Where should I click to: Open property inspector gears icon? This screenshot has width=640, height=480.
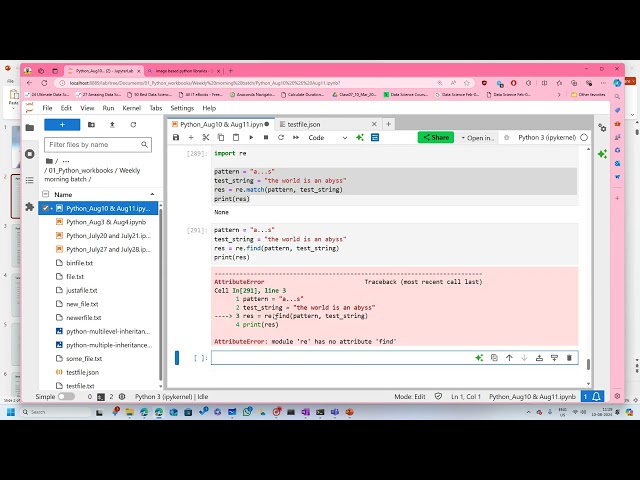pyautogui.click(x=602, y=128)
